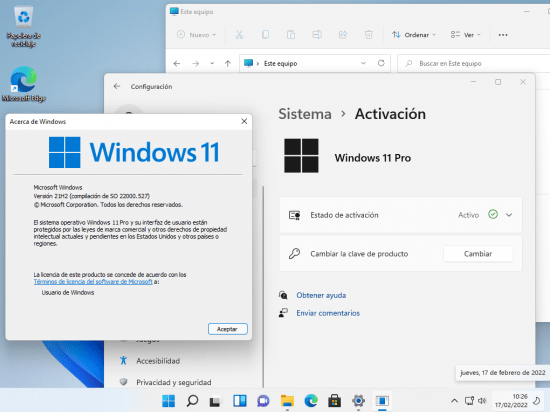
Task: Open the Obtener ayuda link
Action: click(321, 295)
